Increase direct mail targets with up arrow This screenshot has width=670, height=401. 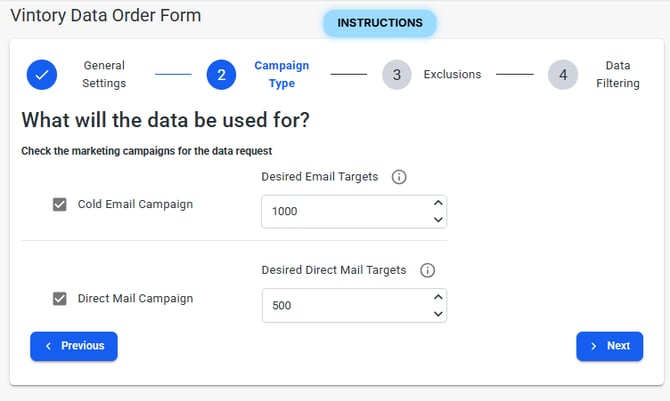click(x=437, y=297)
